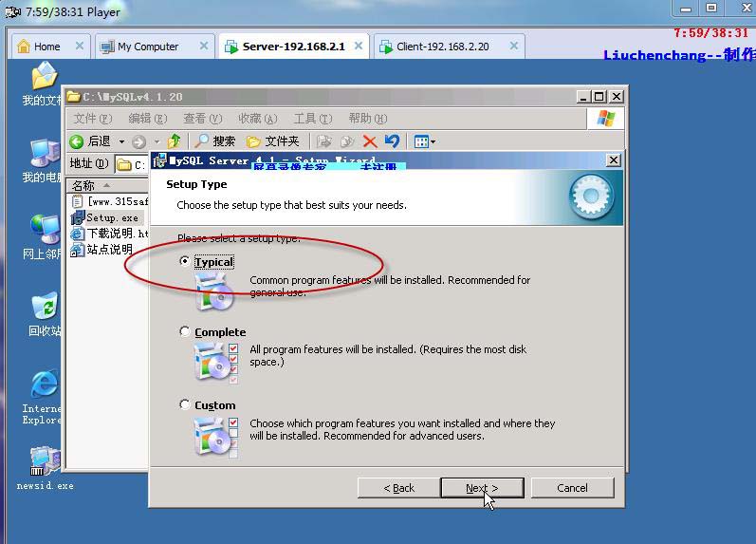Click the blue undo arrow icon
This screenshot has width=756, height=544.
coord(392,141)
